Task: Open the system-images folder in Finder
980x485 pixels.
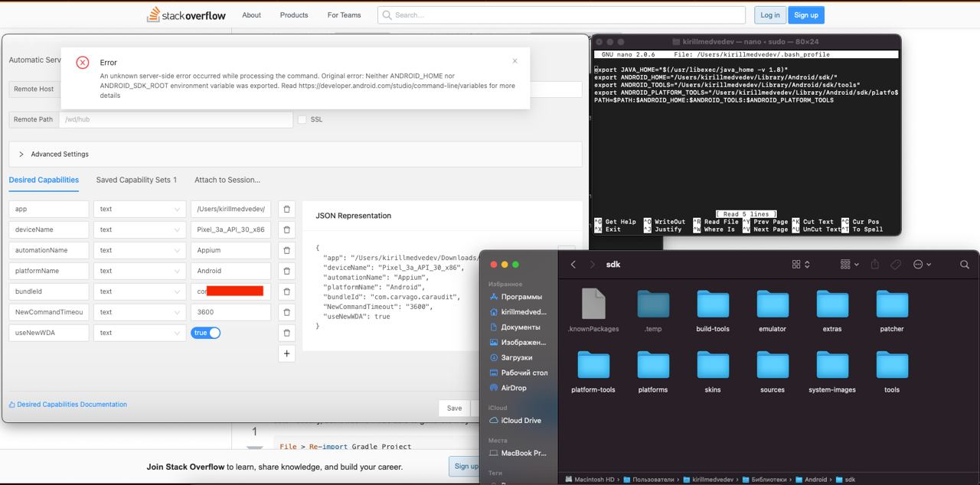Action: (x=832, y=372)
